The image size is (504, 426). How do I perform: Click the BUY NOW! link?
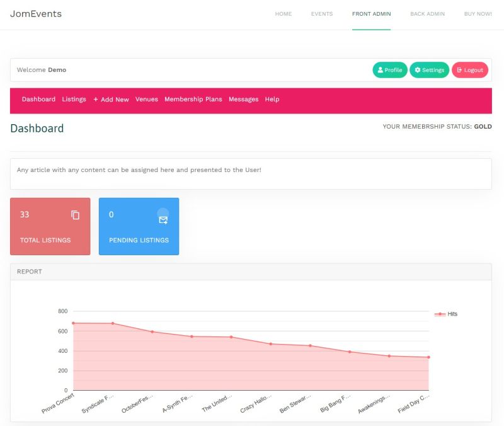pos(477,13)
